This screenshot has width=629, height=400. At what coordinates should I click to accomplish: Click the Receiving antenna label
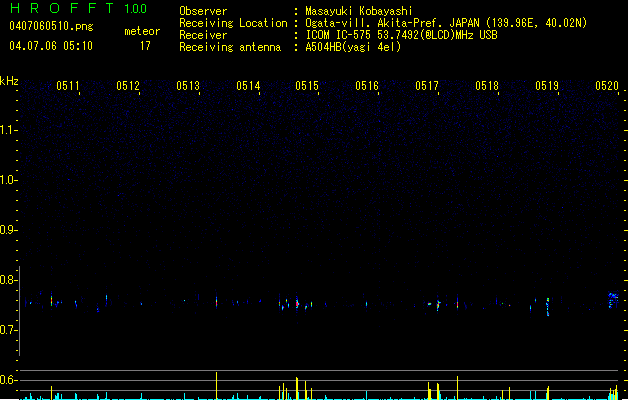[x=230, y=47]
